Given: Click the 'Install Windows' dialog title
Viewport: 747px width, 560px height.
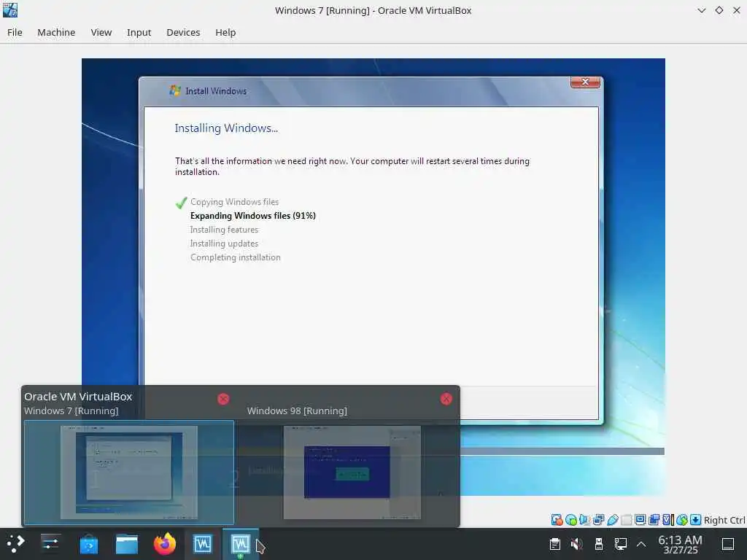Looking at the screenshot, I should 216,91.
